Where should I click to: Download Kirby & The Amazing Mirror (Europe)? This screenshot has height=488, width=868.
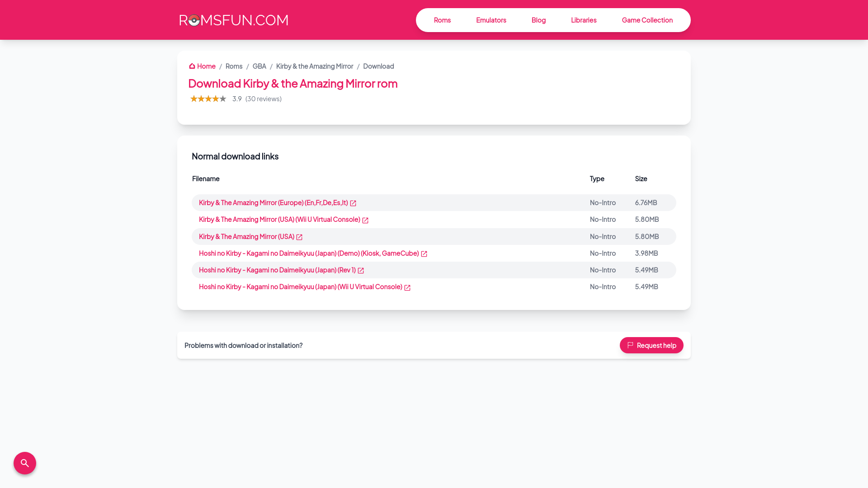(274, 202)
